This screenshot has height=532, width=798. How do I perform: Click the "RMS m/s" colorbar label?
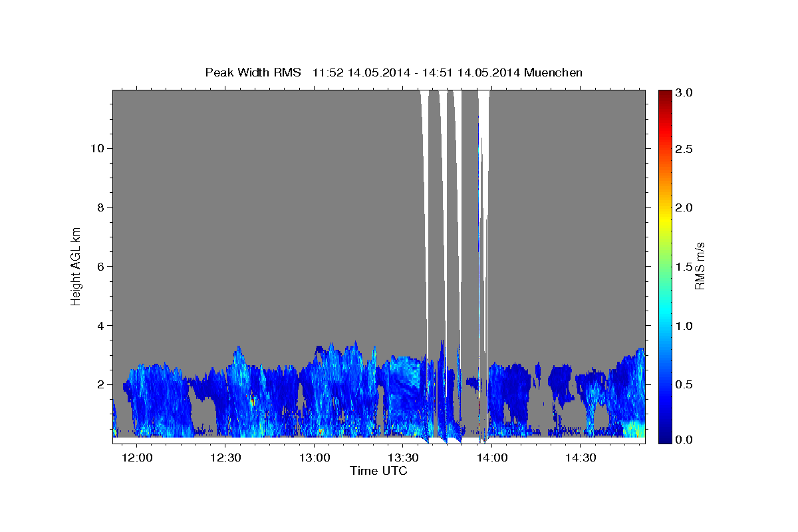(x=700, y=267)
